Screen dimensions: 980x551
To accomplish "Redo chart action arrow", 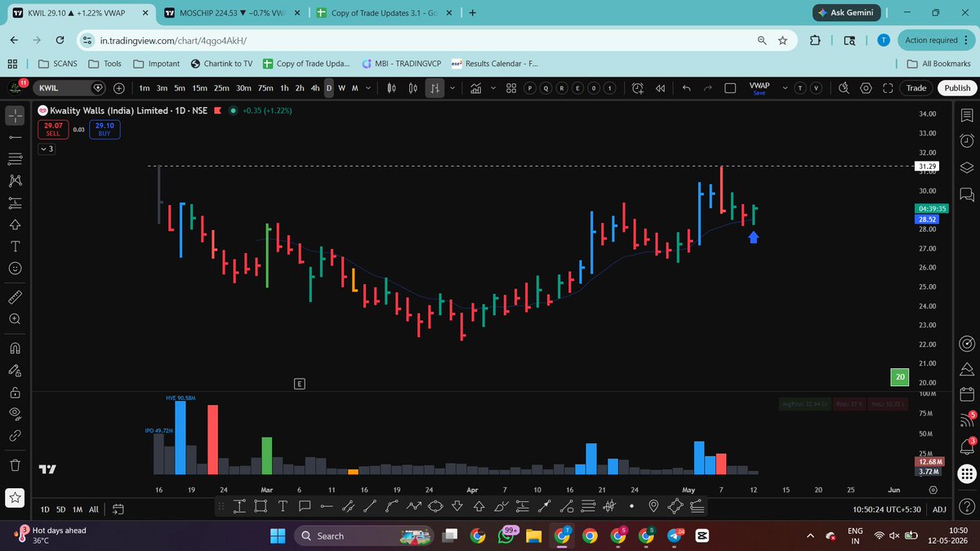I will tap(707, 88).
